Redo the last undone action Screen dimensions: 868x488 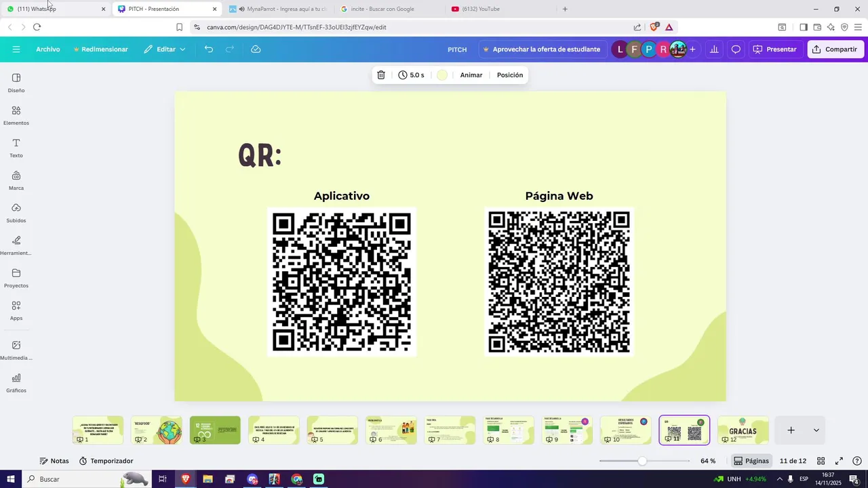(230, 49)
